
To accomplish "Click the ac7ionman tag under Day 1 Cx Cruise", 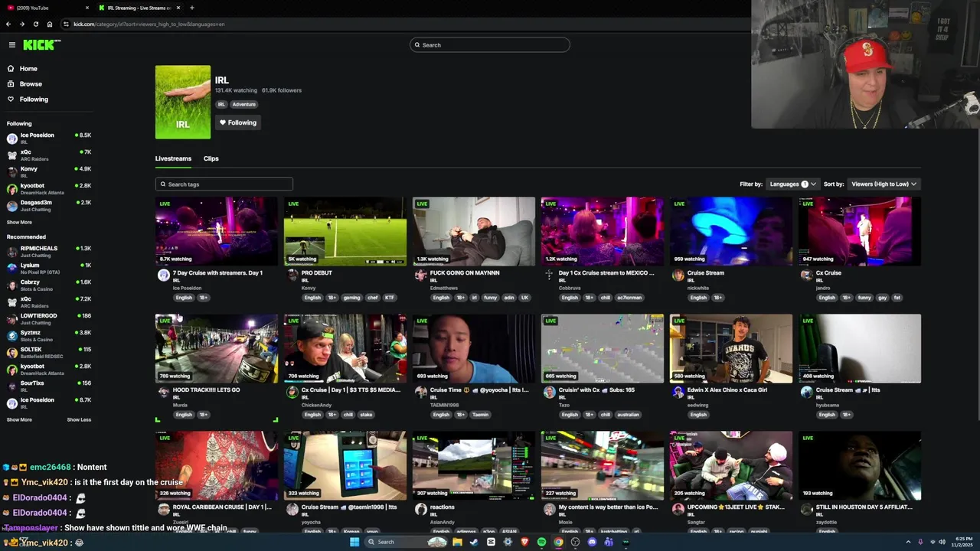I will [x=629, y=298].
